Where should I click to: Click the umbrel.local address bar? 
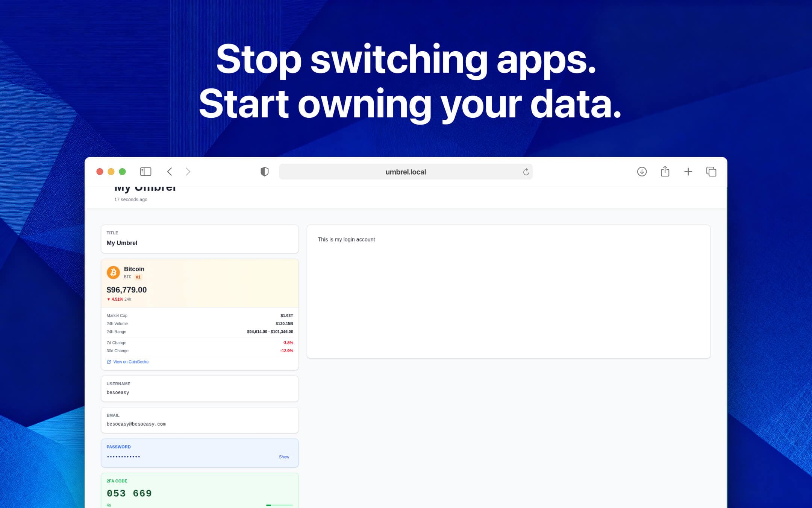click(x=405, y=172)
